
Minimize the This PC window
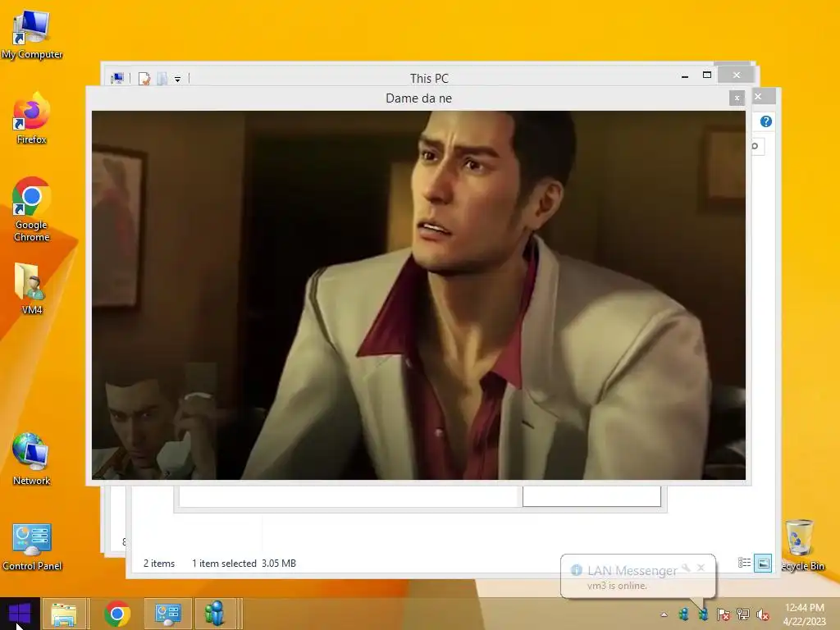coord(685,75)
